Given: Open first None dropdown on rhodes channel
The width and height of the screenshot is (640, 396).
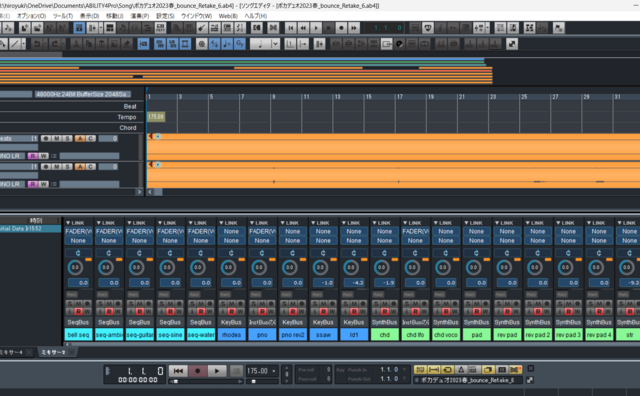Looking at the screenshot, I should pyautogui.click(x=231, y=231).
